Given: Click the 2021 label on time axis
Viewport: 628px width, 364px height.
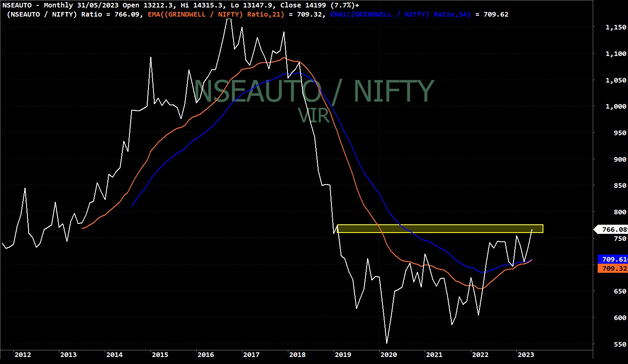Looking at the screenshot, I should 434,354.
